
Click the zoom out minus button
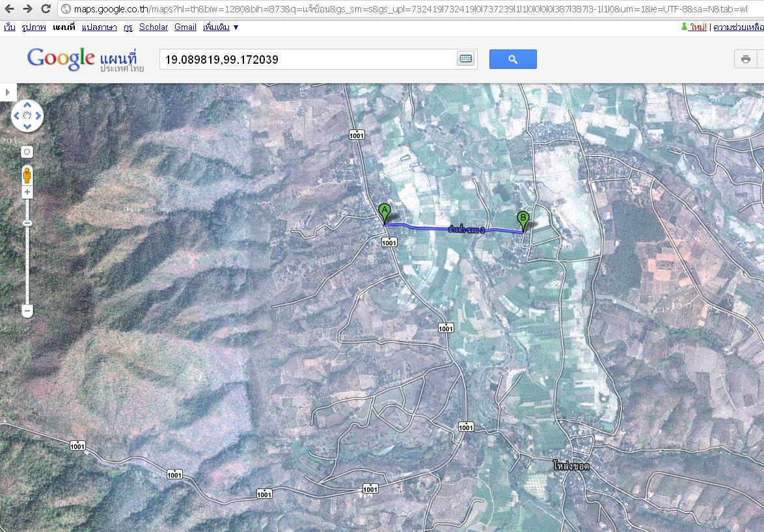point(27,312)
